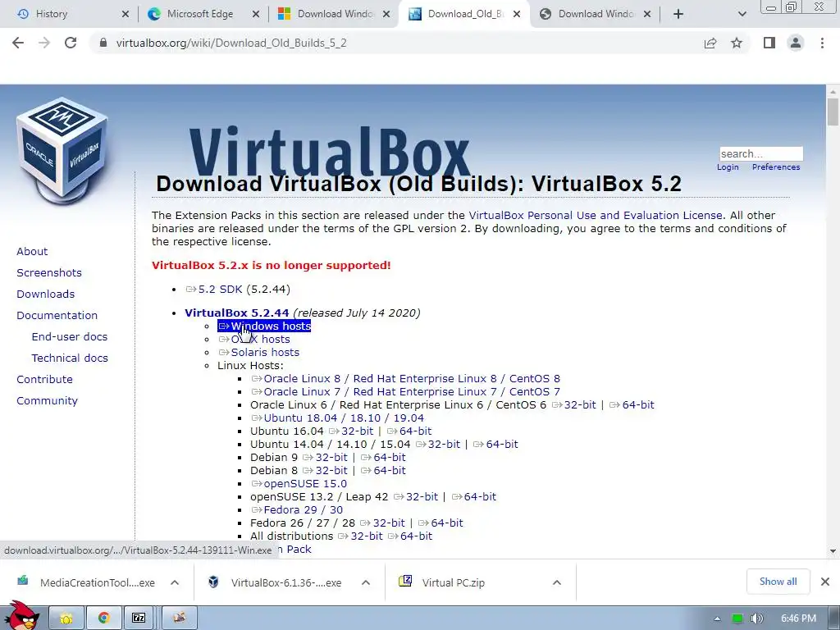Bookmark this page with the star icon

coord(737,43)
